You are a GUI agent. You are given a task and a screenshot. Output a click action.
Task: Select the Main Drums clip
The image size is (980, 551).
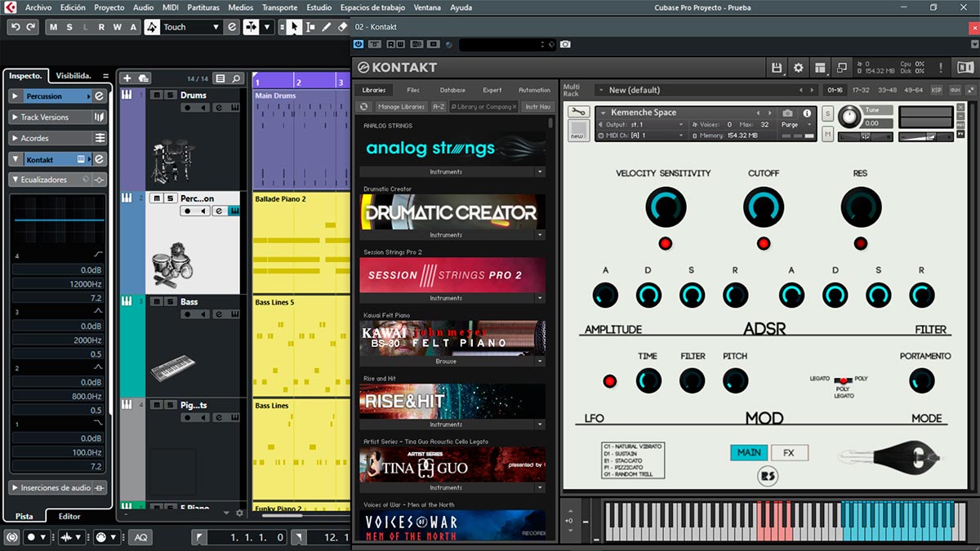point(301,140)
